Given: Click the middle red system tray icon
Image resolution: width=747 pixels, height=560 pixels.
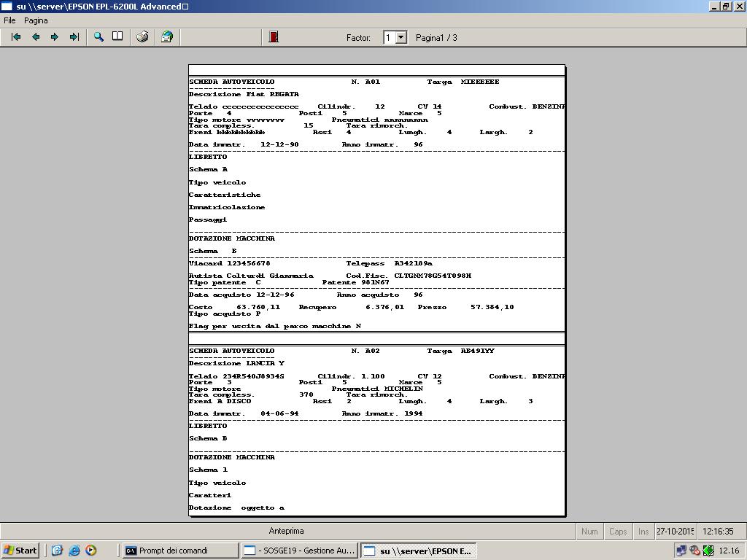Looking at the screenshot, I should (x=695, y=551).
